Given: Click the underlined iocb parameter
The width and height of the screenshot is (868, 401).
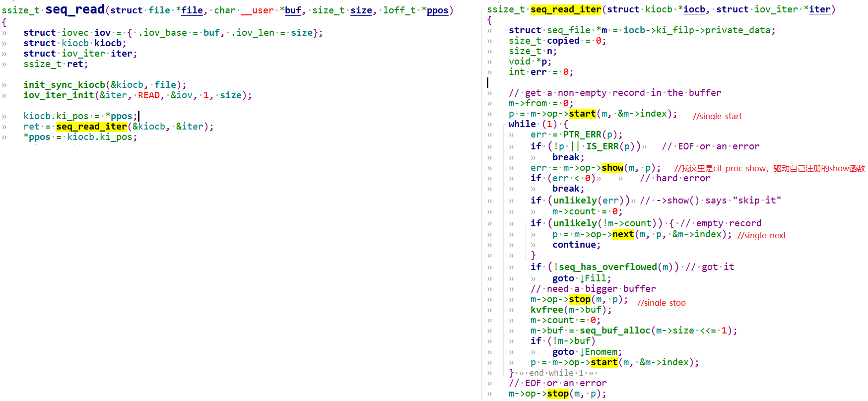Looking at the screenshot, I should [x=694, y=9].
